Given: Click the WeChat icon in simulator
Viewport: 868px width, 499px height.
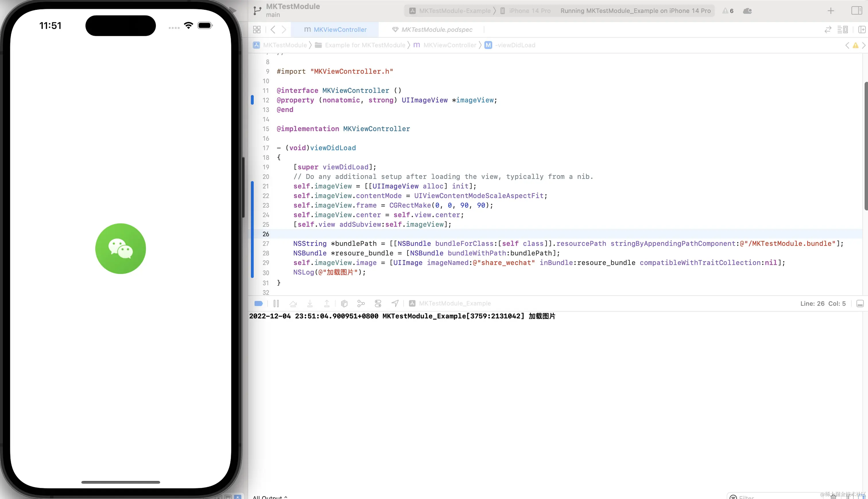Looking at the screenshot, I should pos(121,248).
